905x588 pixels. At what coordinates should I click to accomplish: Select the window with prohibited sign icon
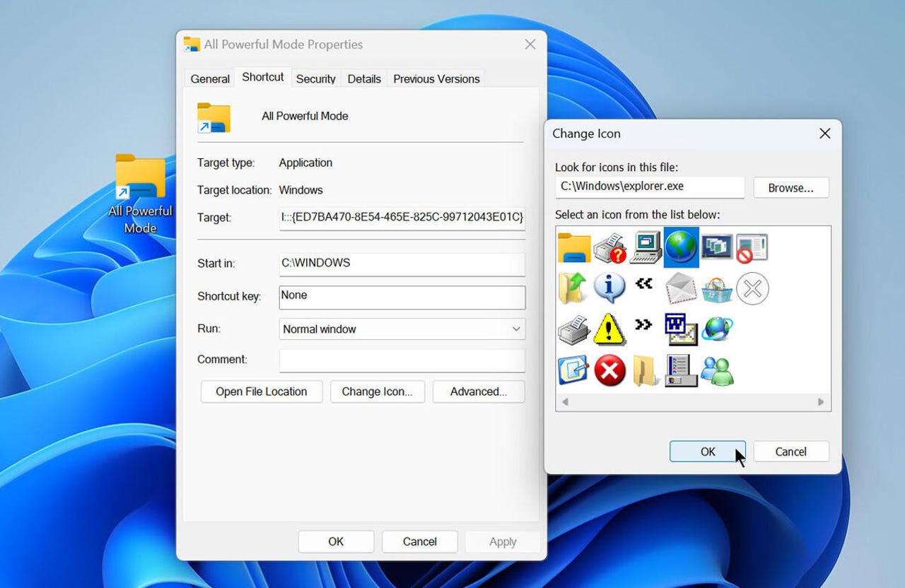752,247
